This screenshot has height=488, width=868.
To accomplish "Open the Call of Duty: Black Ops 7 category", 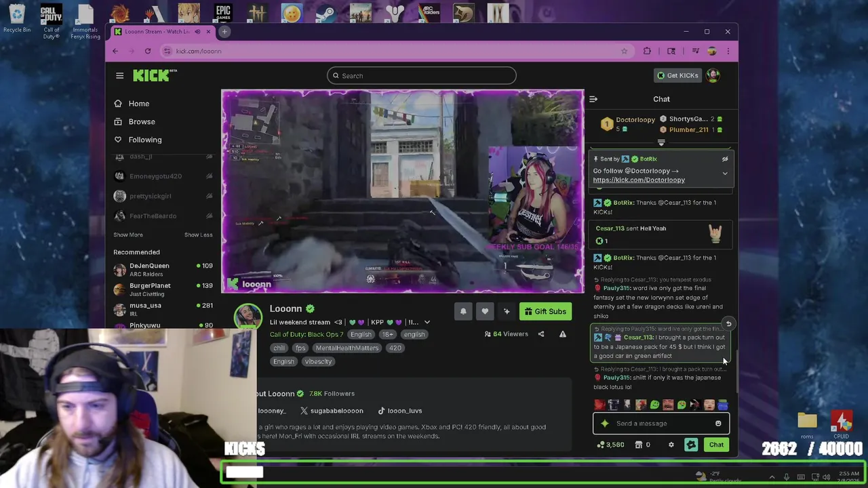I will coord(307,334).
